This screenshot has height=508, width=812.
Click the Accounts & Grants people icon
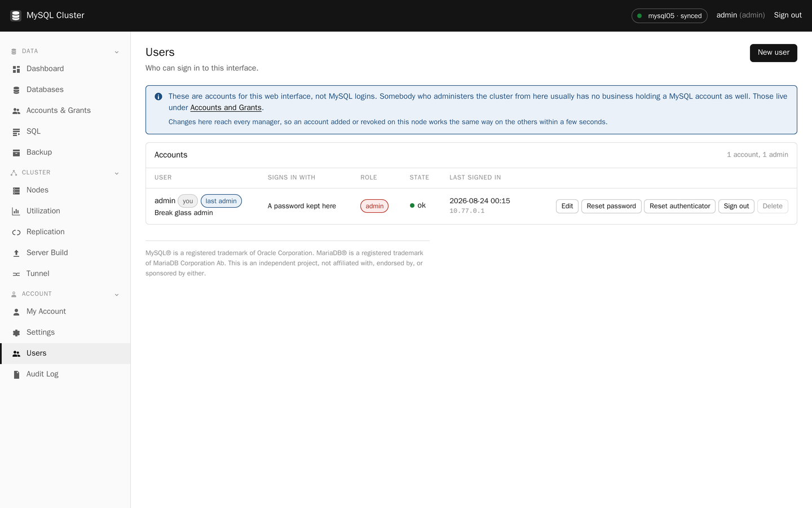pyautogui.click(x=16, y=111)
